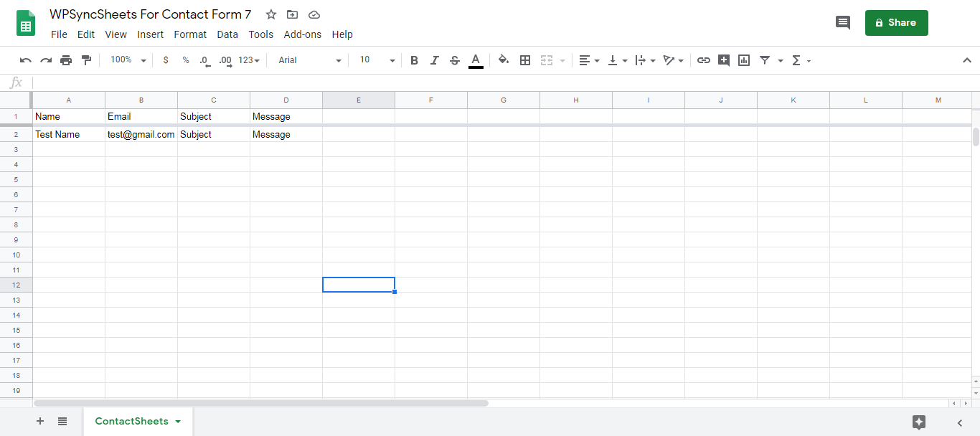
Task: Click the formula bar input
Action: (505, 82)
